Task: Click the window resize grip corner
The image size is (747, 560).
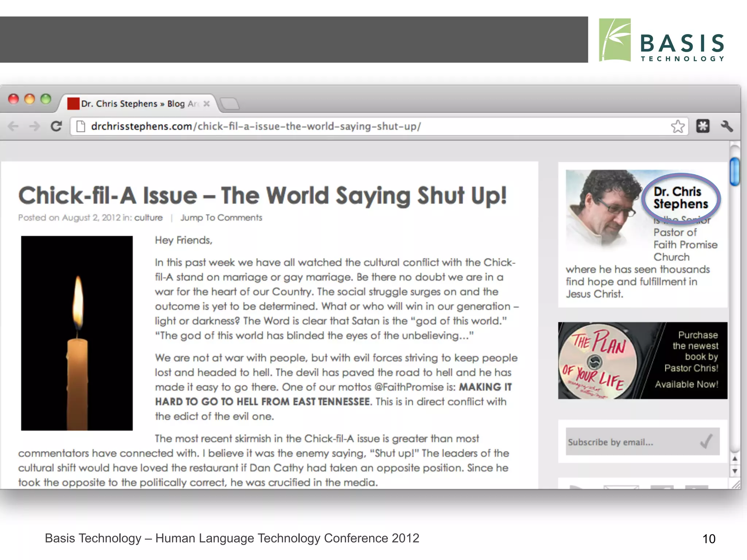Action: point(736,485)
